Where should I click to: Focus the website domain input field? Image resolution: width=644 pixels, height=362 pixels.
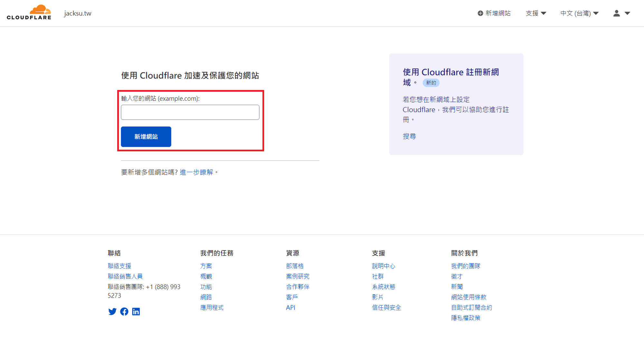(190, 112)
